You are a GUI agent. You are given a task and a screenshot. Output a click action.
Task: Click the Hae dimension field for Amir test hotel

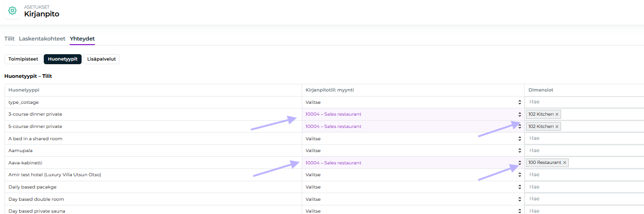coord(585,174)
